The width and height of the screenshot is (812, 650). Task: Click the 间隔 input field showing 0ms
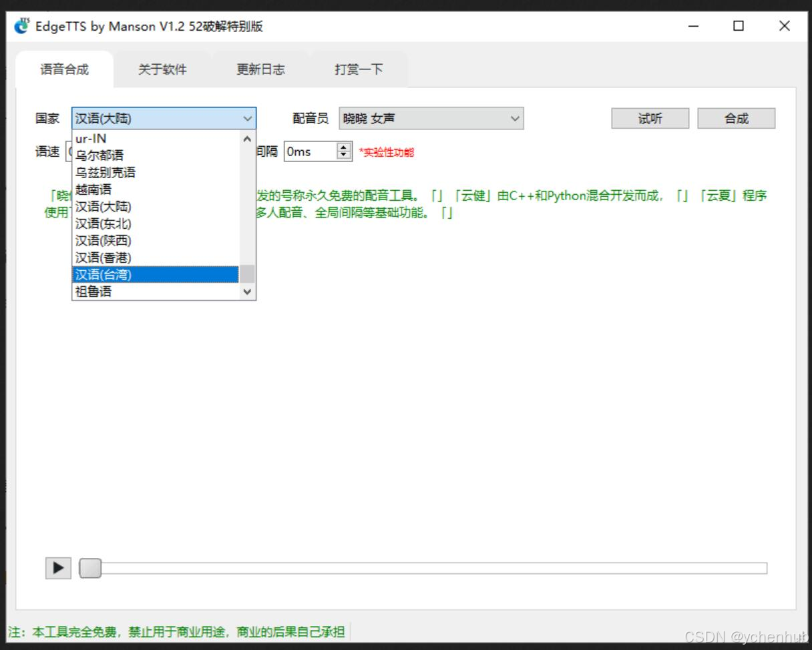click(310, 151)
